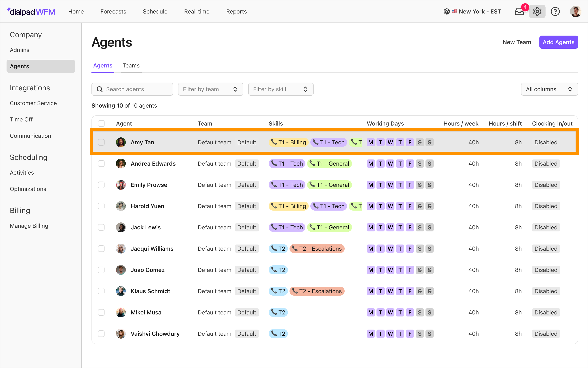Image resolution: width=588 pixels, height=368 pixels.
Task: Open the New York - EST timezone selector
Action: pos(472,11)
